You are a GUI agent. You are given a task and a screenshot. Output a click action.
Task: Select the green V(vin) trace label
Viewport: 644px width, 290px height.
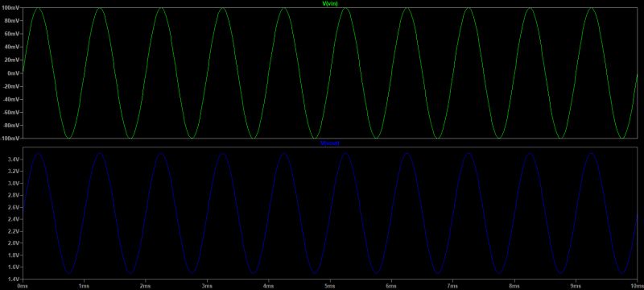click(330, 3)
